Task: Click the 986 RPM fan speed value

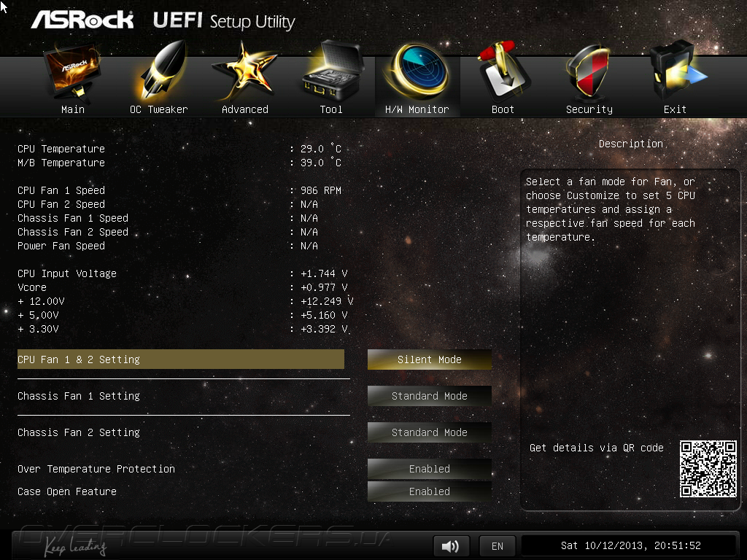Action: tap(321, 190)
